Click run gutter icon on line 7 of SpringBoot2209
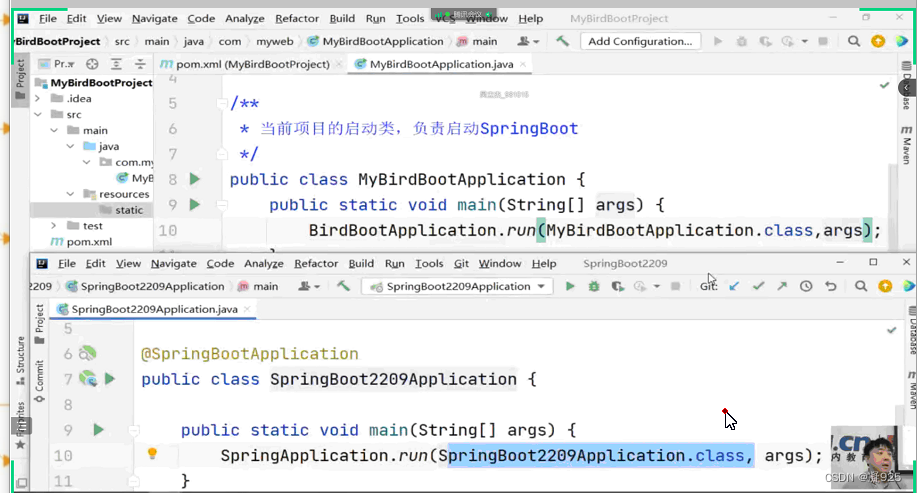This screenshot has height=493, width=917. (x=109, y=379)
